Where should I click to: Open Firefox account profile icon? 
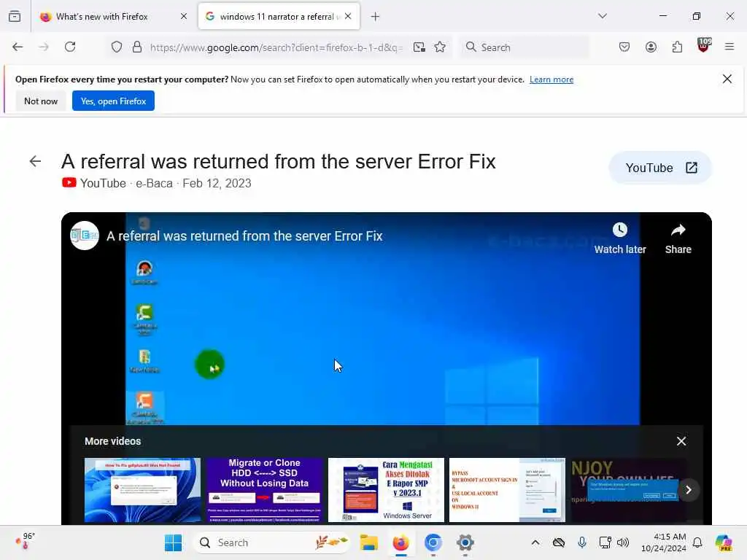[x=651, y=47]
